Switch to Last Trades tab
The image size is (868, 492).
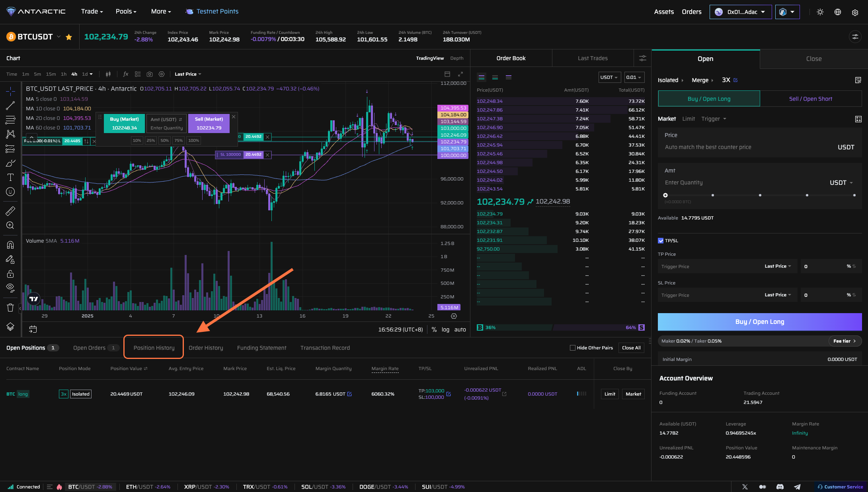[593, 58]
